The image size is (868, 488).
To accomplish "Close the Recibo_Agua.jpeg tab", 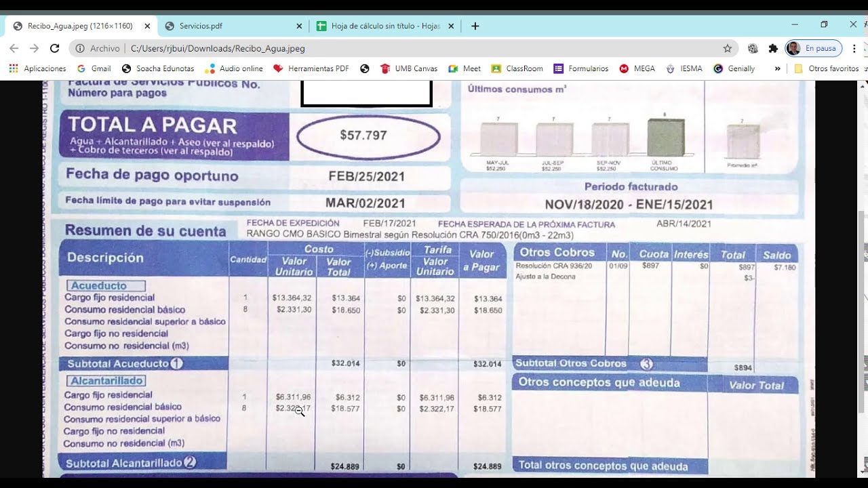I will point(147,26).
